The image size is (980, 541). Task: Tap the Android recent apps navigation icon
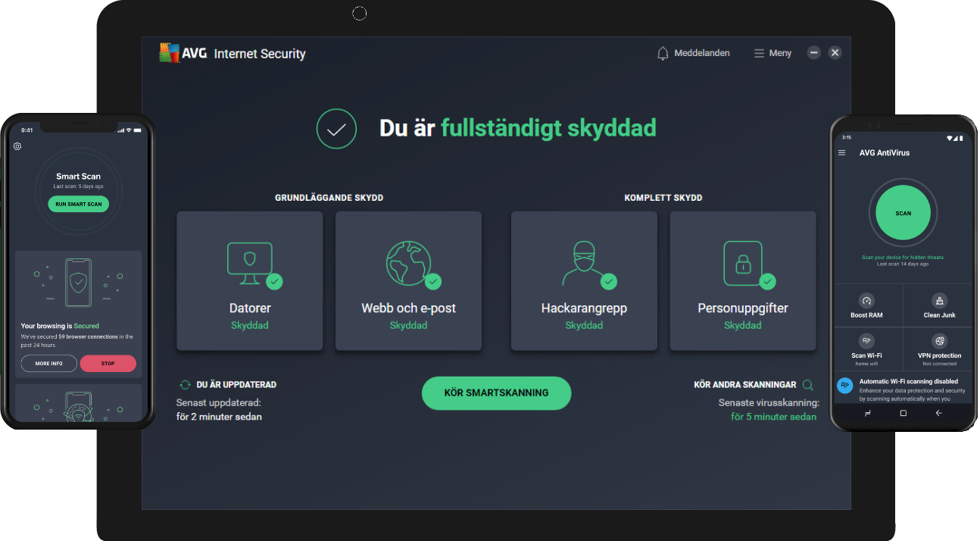[x=867, y=413]
